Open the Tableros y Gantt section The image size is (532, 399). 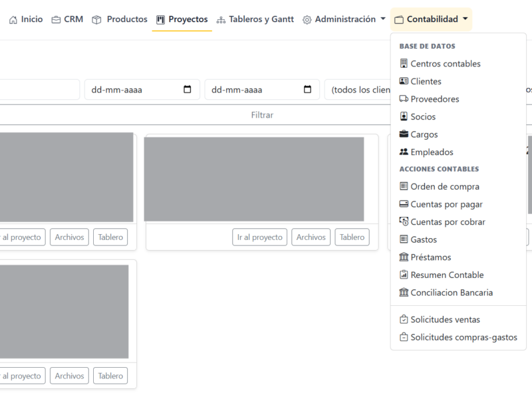pyautogui.click(x=255, y=19)
